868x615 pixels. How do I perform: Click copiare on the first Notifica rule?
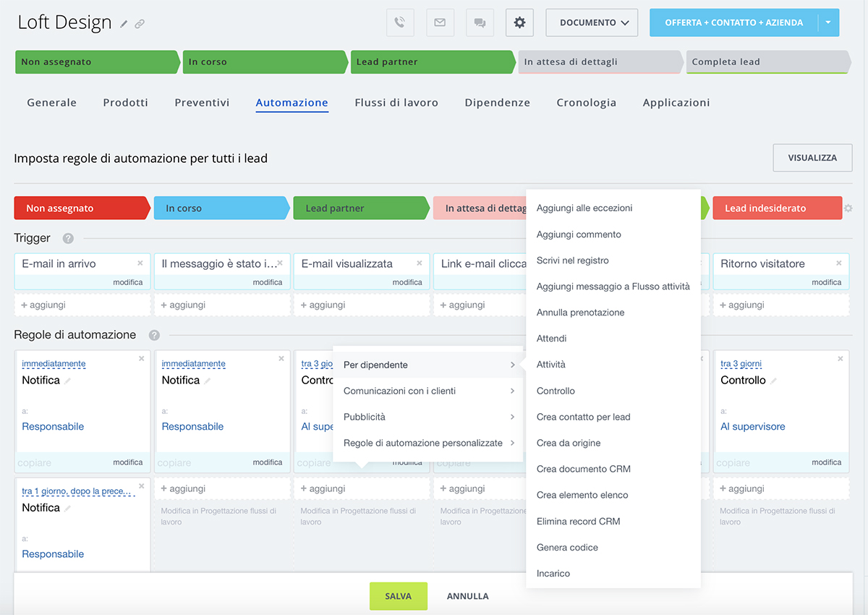[x=34, y=463]
